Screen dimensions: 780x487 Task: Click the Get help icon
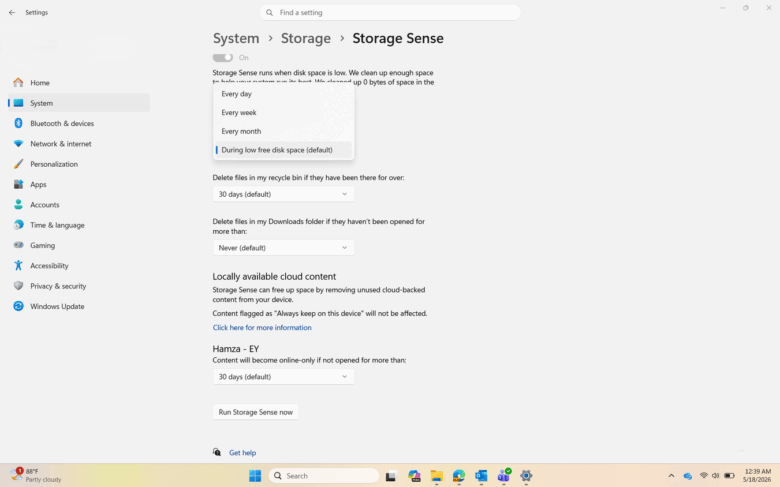coord(217,452)
